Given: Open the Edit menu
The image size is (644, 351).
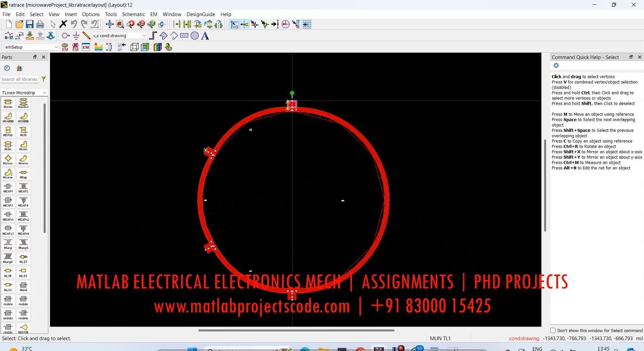Looking at the screenshot, I should pyautogui.click(x=20, y=14).
